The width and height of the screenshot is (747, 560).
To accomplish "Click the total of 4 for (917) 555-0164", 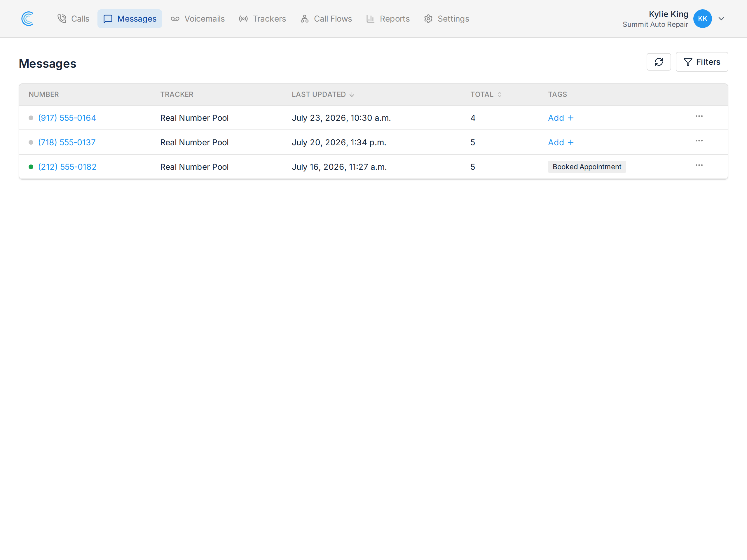I will [x=473, y=118].
